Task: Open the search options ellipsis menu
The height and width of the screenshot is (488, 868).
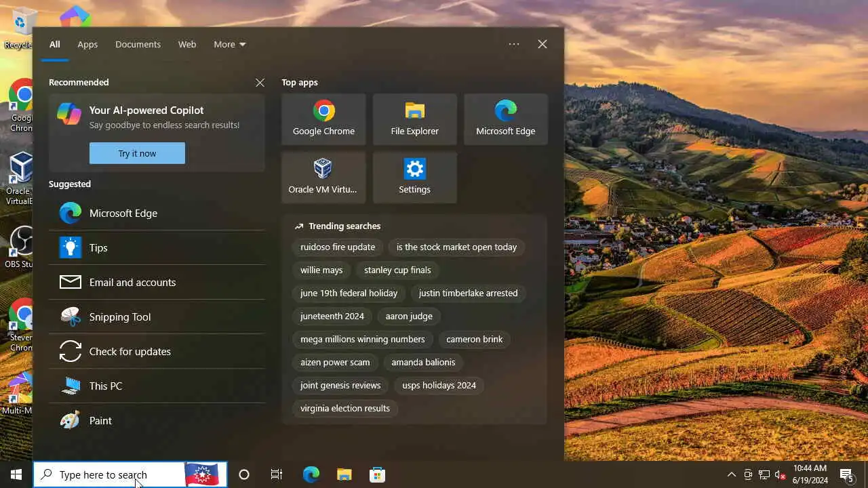Action: pos(514,44)
